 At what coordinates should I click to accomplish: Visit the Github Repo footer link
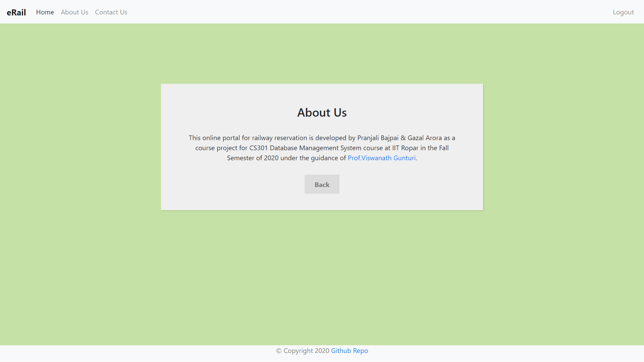pos(349,351)
